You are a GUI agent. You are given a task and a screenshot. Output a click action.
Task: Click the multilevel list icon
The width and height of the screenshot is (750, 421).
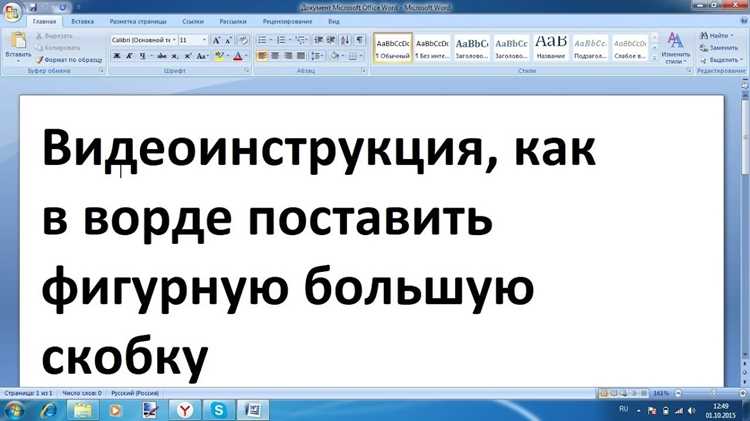click(300, 40)
